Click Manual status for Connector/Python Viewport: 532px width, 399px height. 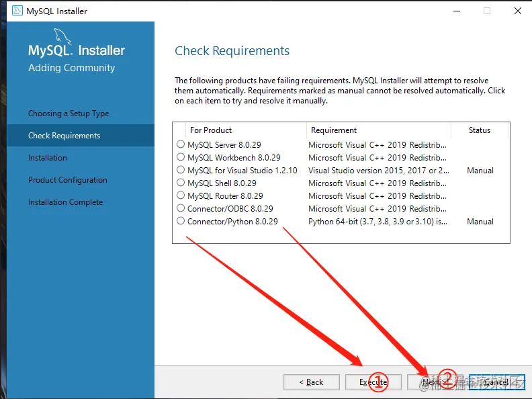(x=480, y=222)
